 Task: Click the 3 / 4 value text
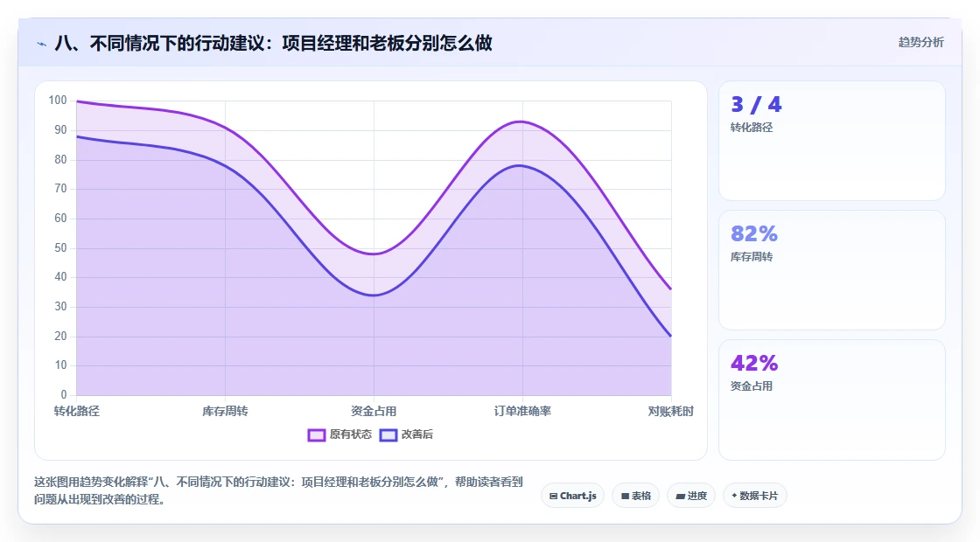click(756, 104)
